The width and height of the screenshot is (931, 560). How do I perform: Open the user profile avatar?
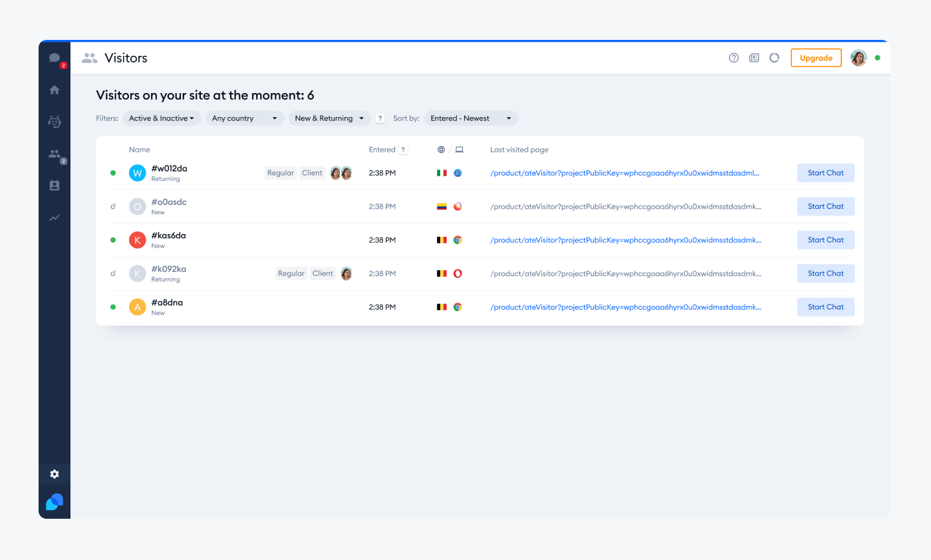(859, 58)
